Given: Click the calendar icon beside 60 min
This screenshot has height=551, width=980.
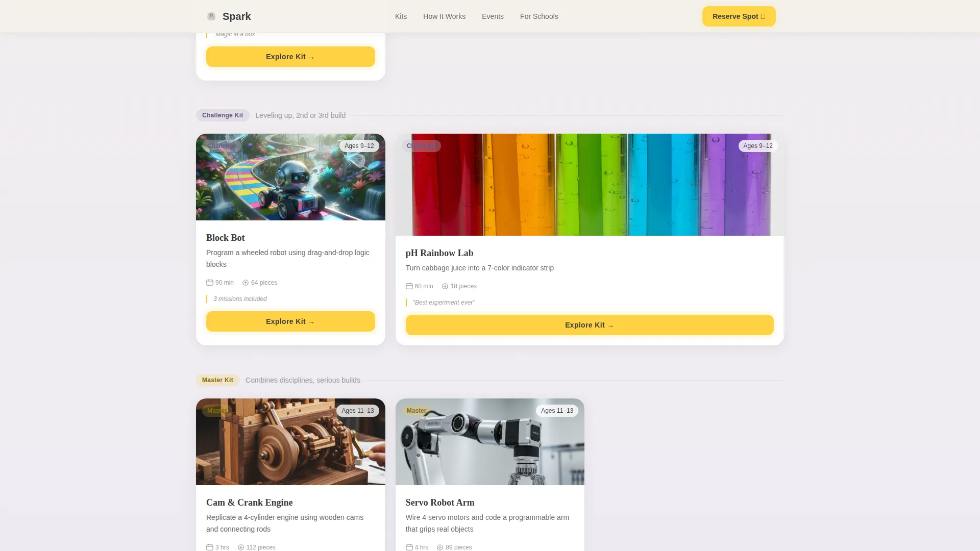Looking at the screenshot, I should pos(409,286).
